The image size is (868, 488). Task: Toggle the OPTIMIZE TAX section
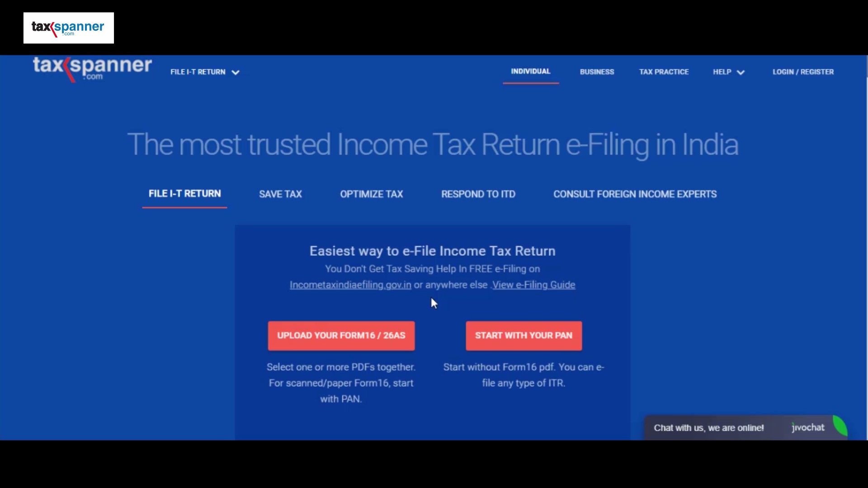coord(372,194)
